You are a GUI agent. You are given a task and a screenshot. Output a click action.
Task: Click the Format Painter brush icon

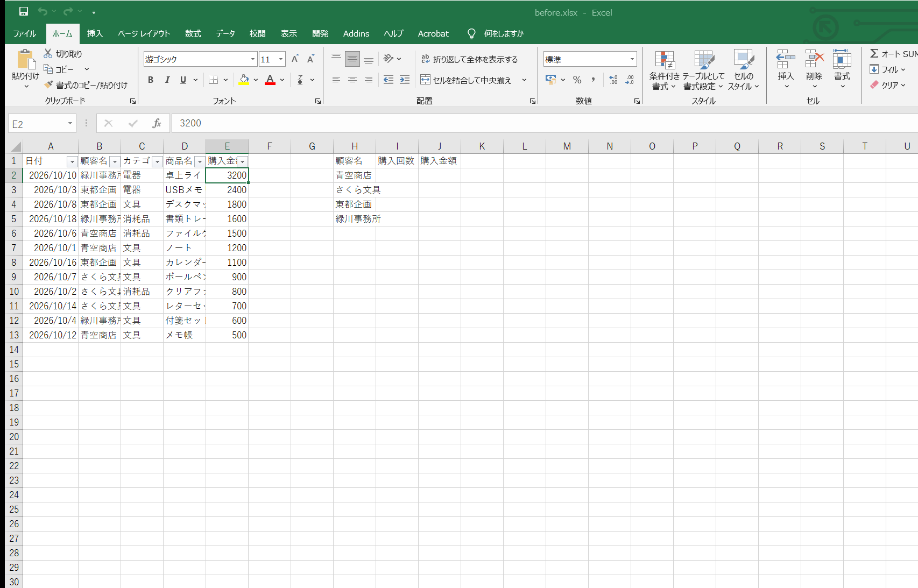tap(48, 84)
